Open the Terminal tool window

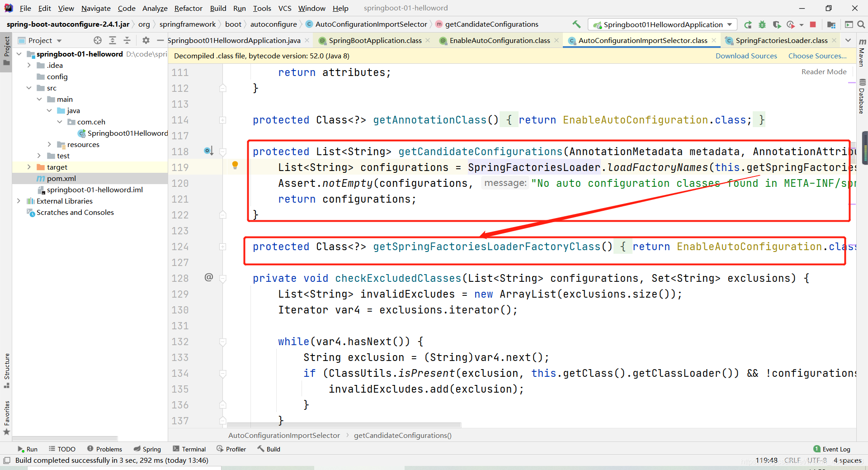coord(189,449)
